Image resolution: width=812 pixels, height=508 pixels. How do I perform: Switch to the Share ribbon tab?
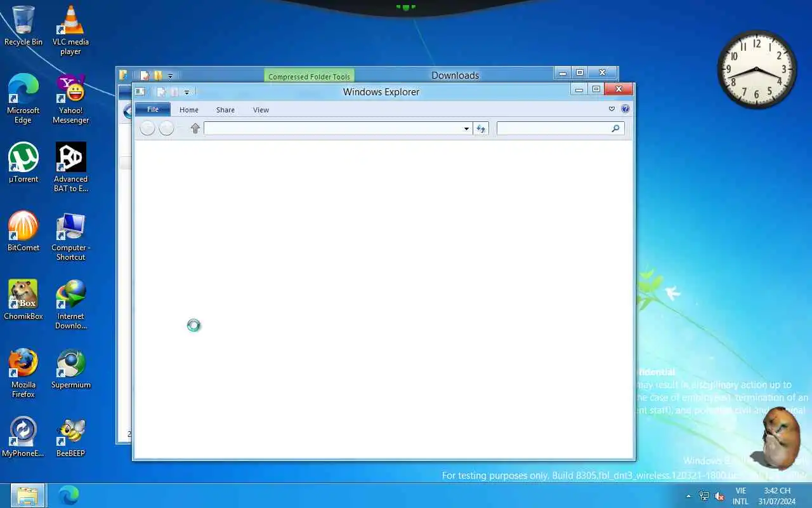click(225, 110)
